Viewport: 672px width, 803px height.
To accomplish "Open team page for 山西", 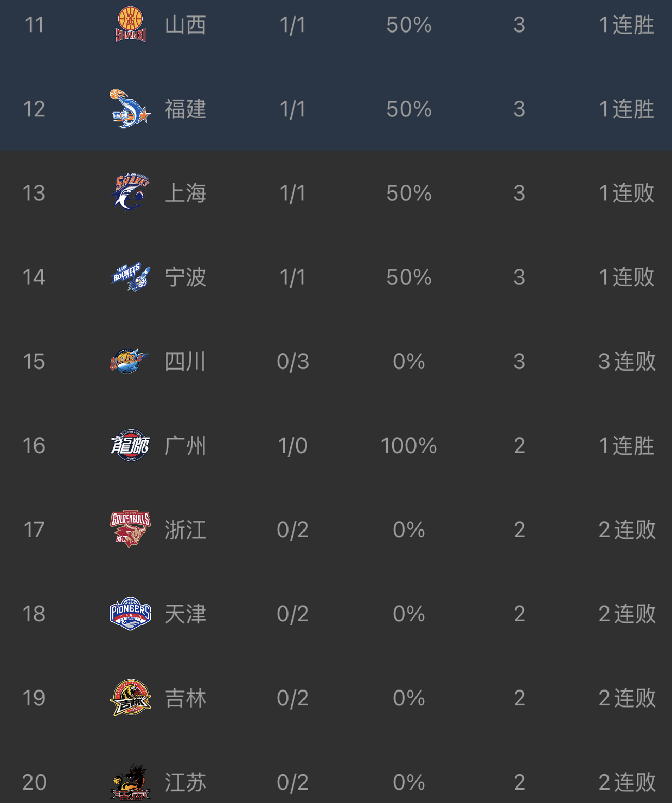I will coord(185,25).
